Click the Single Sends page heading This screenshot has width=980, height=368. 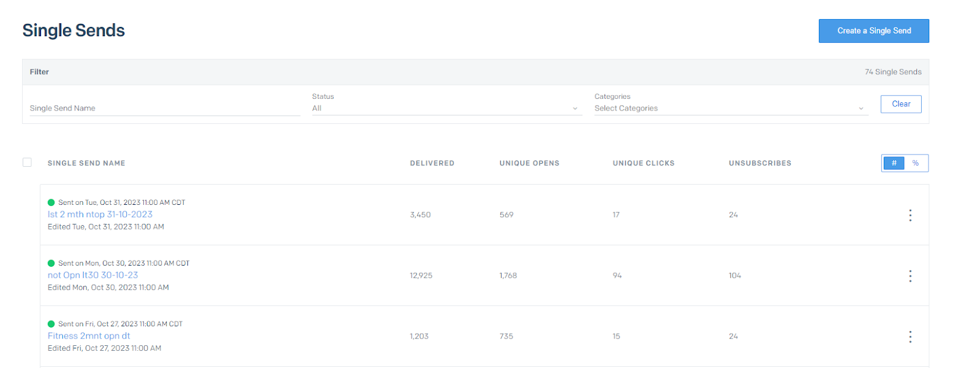pyautogui.click(x=73, y=30)
